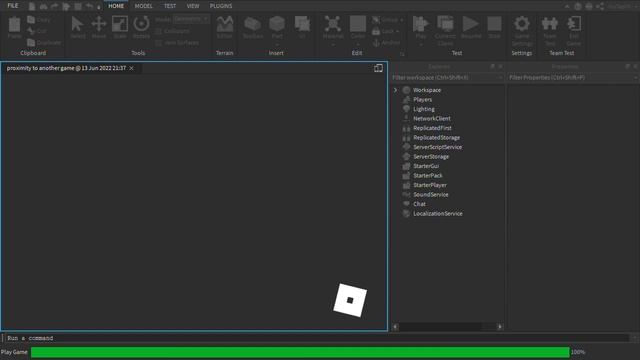
Task: Toggle the Join Surfaces checkbox
Action: click(158, 42)
